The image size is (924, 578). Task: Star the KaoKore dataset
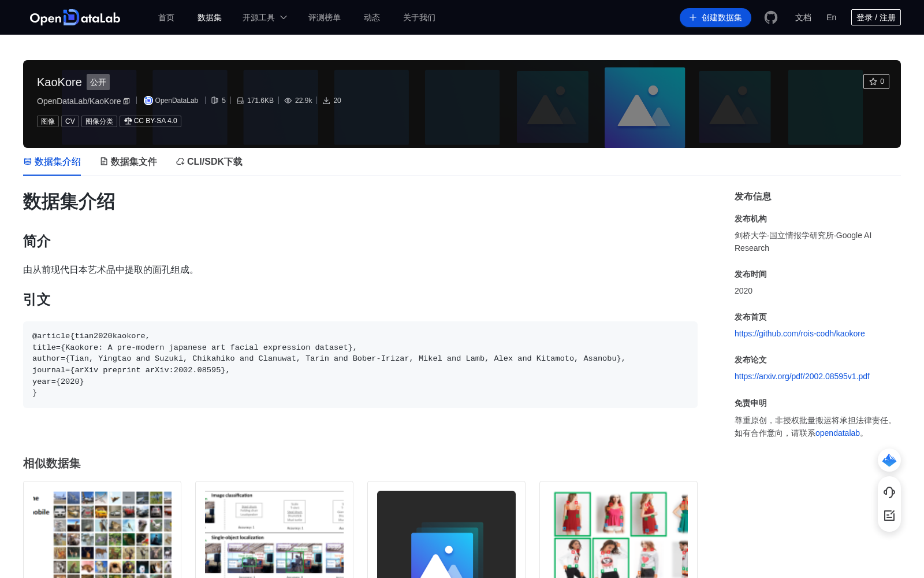point(876,81)
